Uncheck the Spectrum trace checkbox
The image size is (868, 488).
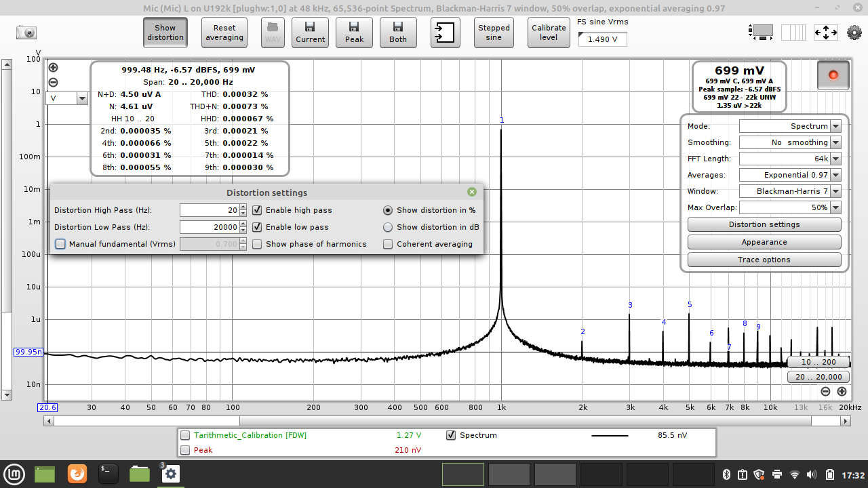(451, 435)
